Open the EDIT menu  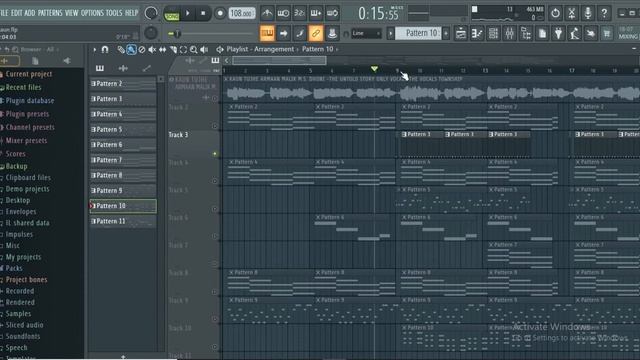(17, 13)
